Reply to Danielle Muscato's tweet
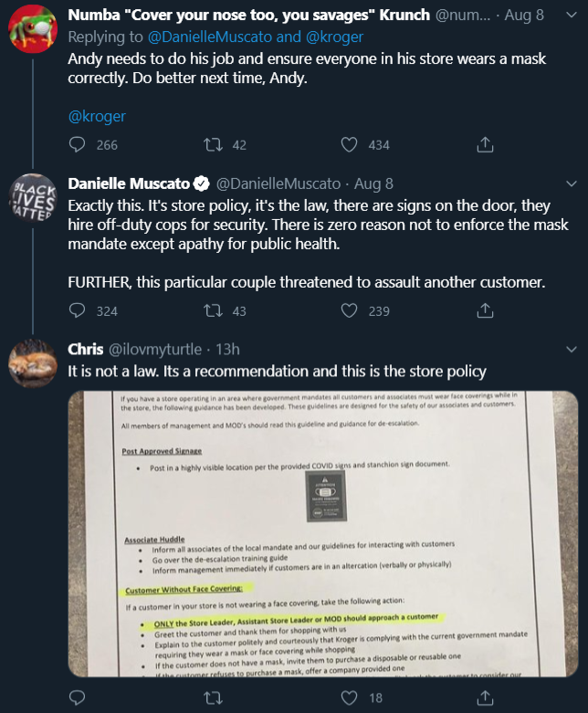Screen dimensions: 588x713 tap(77, 310)
